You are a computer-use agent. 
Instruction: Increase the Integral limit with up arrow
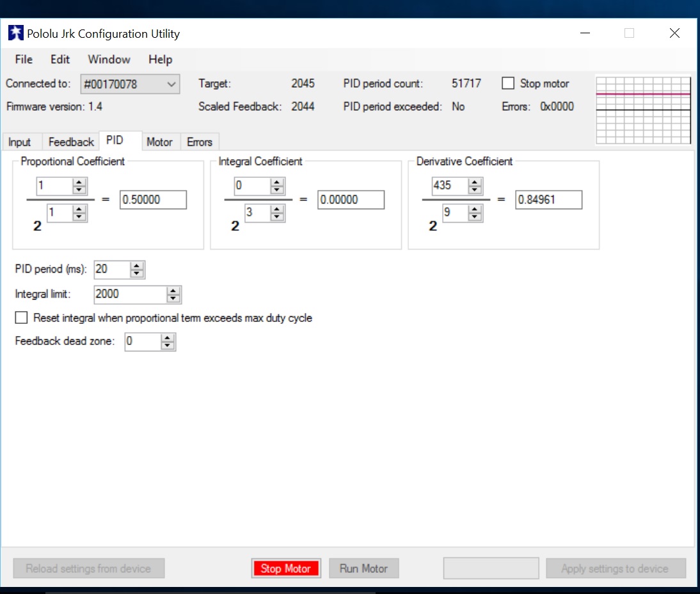coord(173,291)
